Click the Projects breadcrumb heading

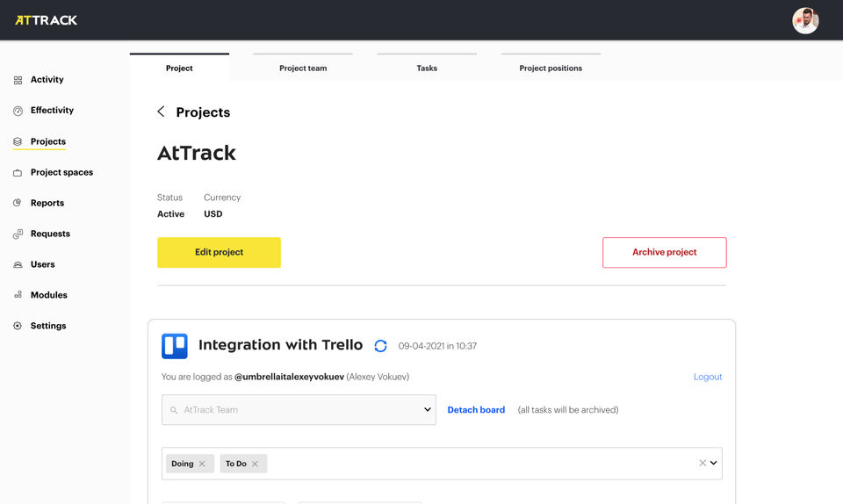(x=203, y=112)
